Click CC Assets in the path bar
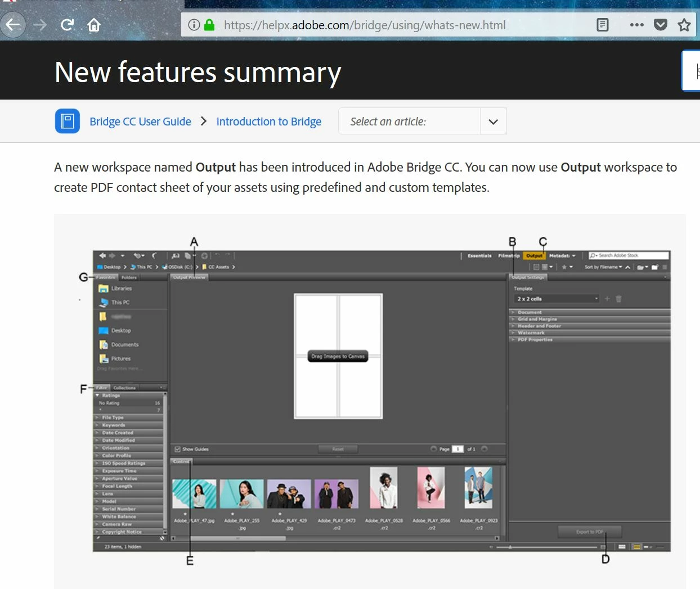The width and height of the screenshot is (700, 589). [x=216, y=267]
